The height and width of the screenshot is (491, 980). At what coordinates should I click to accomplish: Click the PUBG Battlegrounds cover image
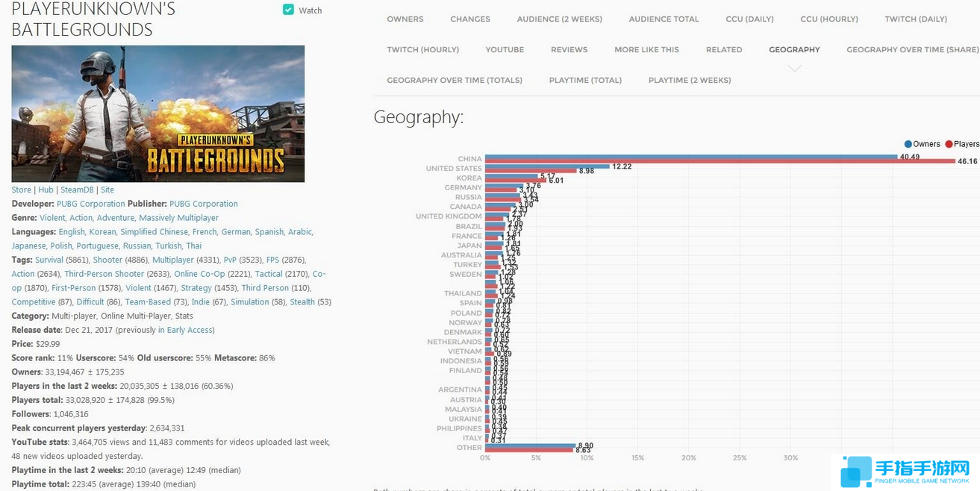click(158, 113)
